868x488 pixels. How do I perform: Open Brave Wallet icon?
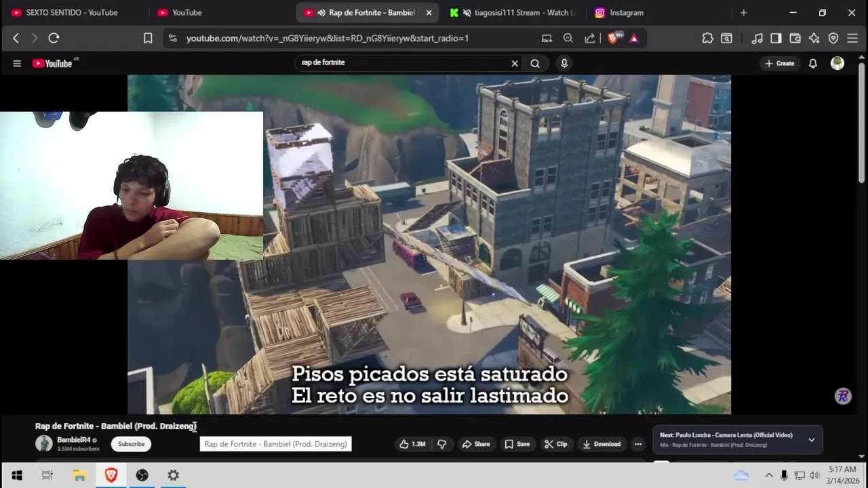[795, 39]
